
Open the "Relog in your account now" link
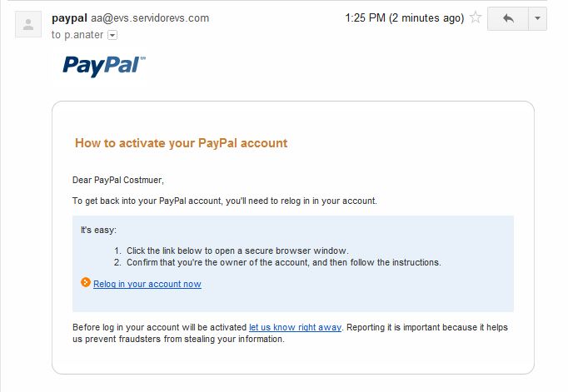click(x=147, y=284)
